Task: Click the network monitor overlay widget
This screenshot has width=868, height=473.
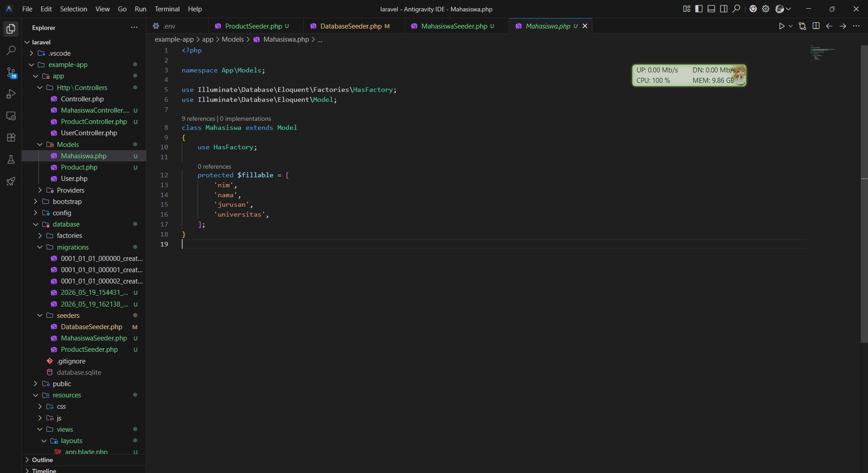Action: pos(689,75)
